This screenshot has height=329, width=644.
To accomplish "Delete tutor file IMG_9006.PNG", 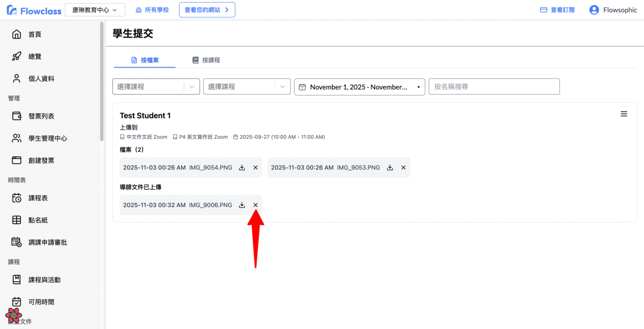I will coord(255,205).
